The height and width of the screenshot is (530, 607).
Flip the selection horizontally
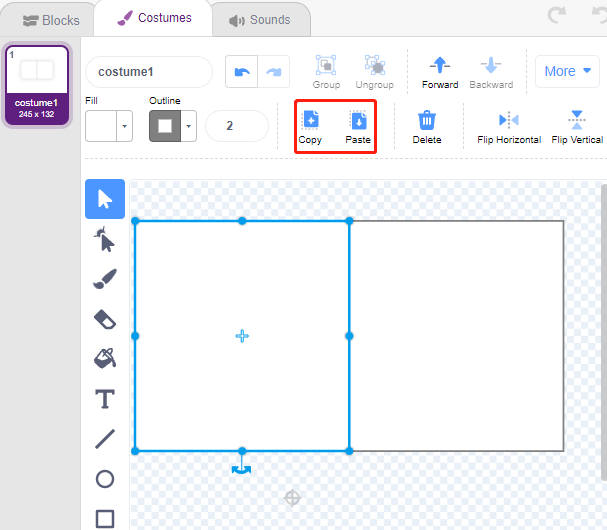[509, 127]
